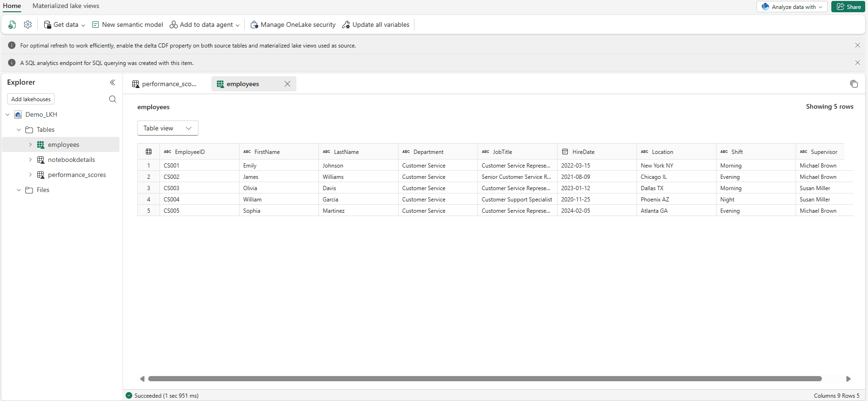Click the refresh lakehouse icon in toolbar
Screen dimensions: 868x401
[12, 24]
